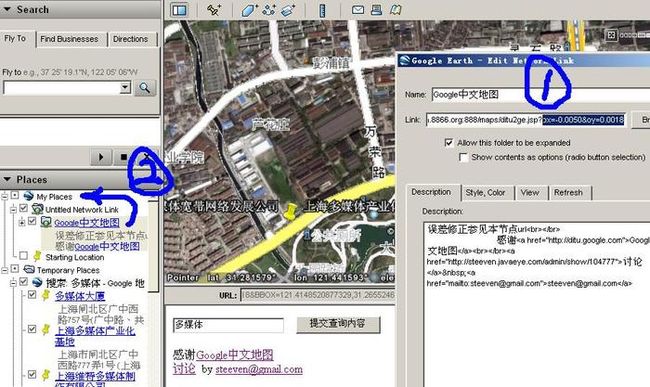Click the Description text area in dialog
This screenshot has width=650, height=387.
pos(537,305)
